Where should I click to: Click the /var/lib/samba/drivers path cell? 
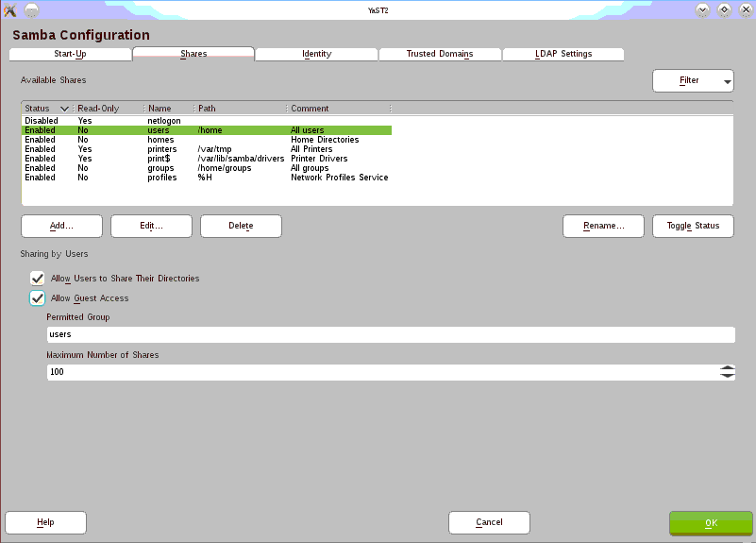click(x=241, y=159)
